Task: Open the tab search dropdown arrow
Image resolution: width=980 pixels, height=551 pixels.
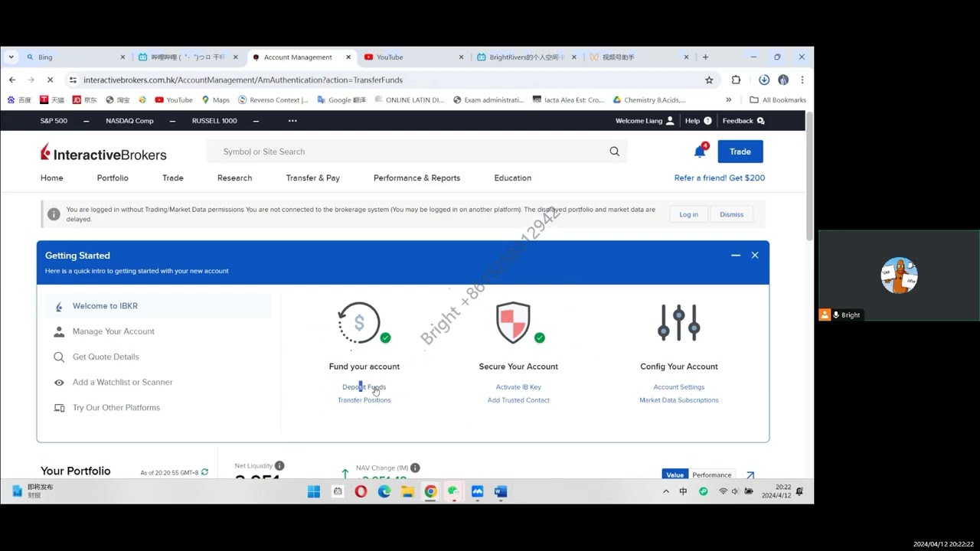Action: coord(11,57)
